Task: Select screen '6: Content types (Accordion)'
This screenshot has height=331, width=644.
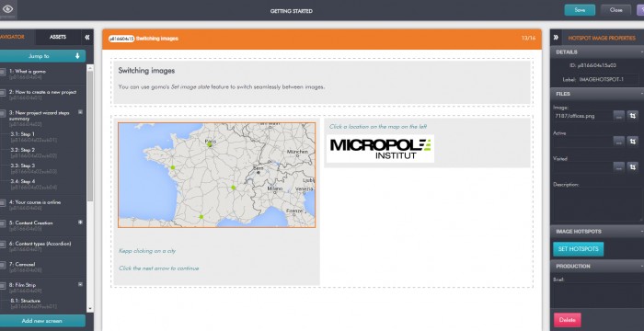Action: point(40,244)
